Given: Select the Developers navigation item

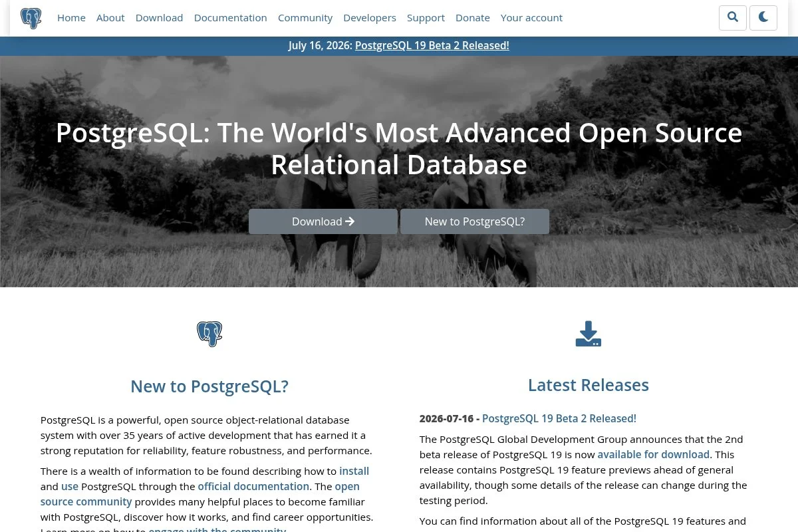Looking at the screenshot, I should [x=370, y=18].
